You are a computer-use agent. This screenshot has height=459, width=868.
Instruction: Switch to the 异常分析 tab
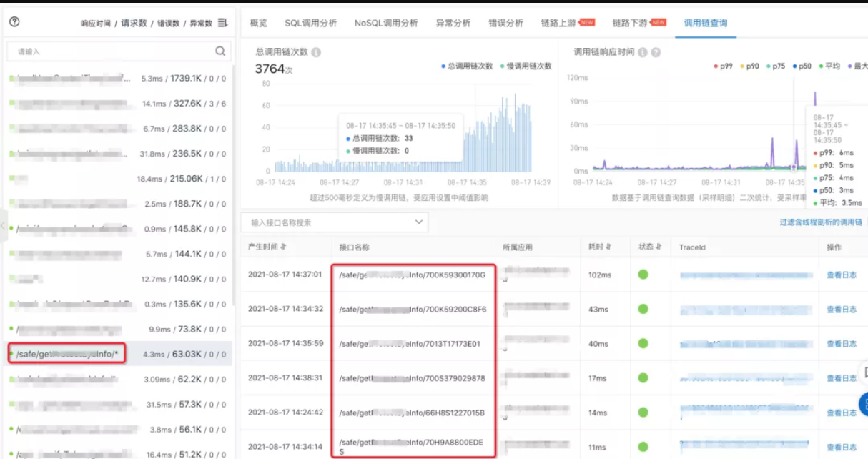click(453, 23)
